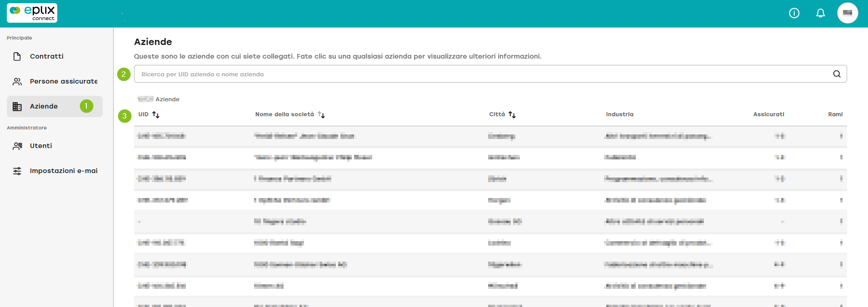The image size is (868, 307).
Task: Open Contratti in sidebar
Action: (55, 56)
